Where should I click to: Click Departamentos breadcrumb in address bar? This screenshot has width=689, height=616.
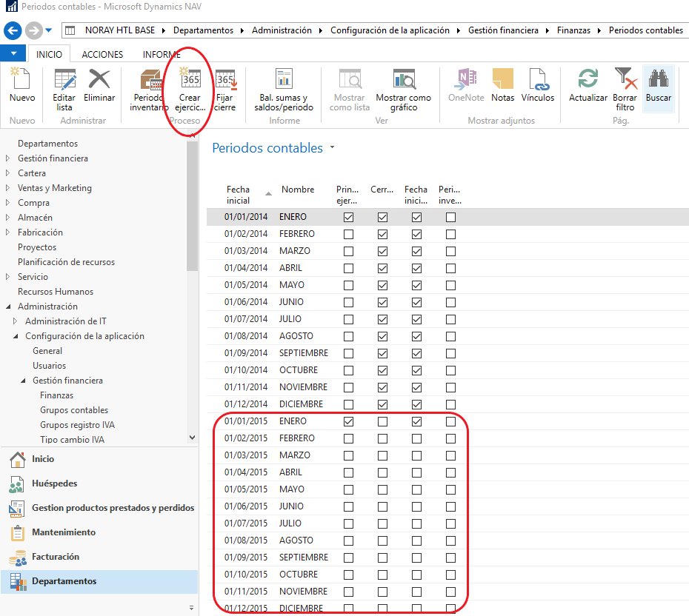point(203,30)
